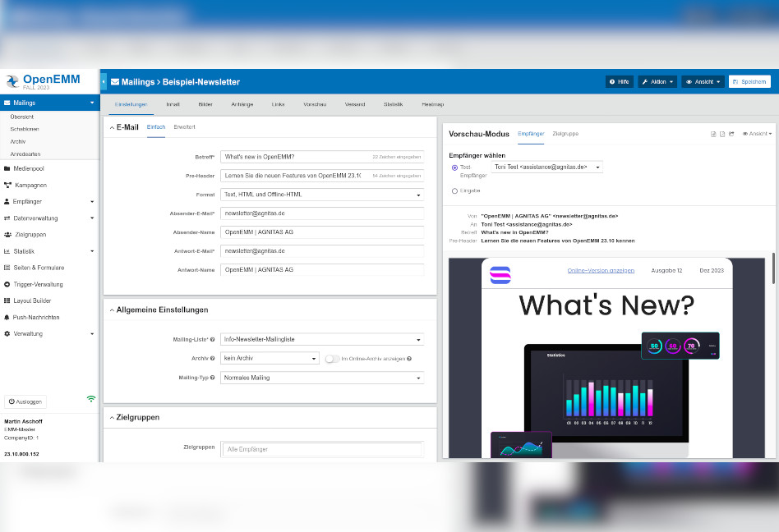Click the Statistik chart icon

(7, 251)
